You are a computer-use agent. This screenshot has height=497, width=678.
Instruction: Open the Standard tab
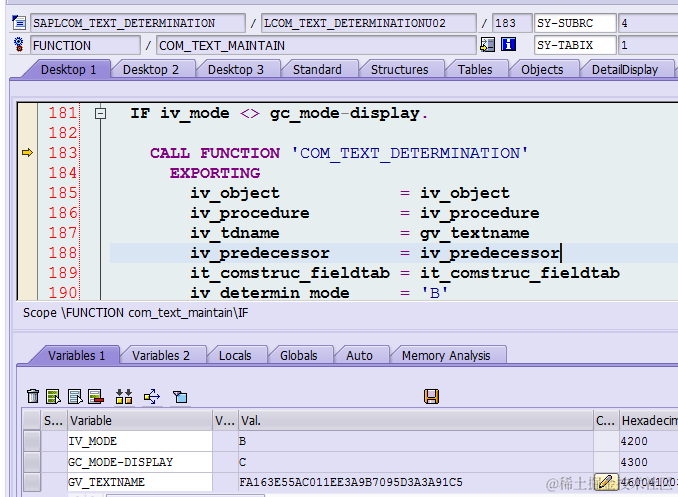pyautogui.click(x=317, y=70)
